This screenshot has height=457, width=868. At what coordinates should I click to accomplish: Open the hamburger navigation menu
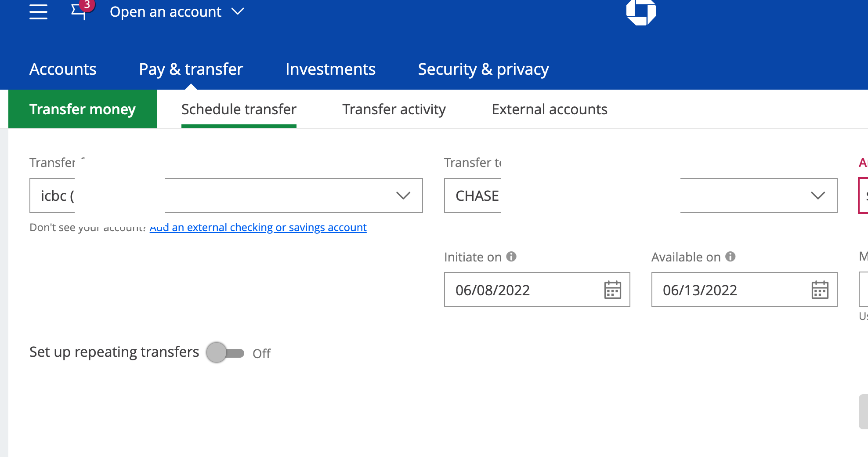click(x=38, y=12)
